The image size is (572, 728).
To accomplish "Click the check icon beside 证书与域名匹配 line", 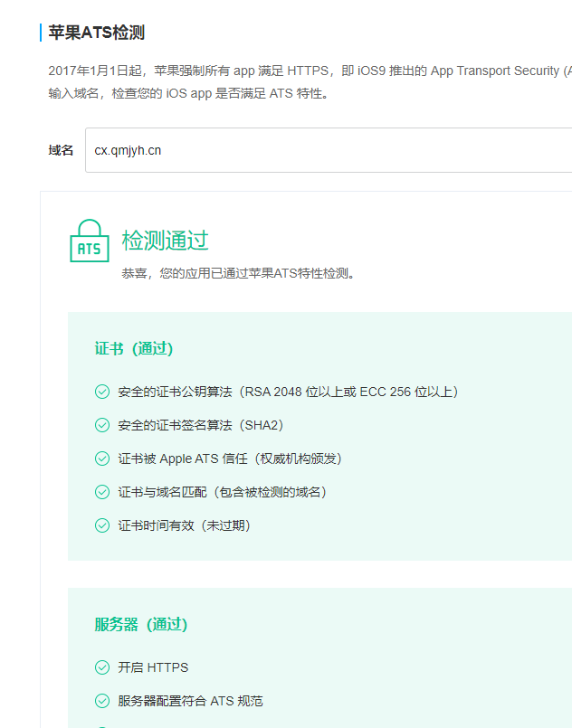I will point(102,492).
